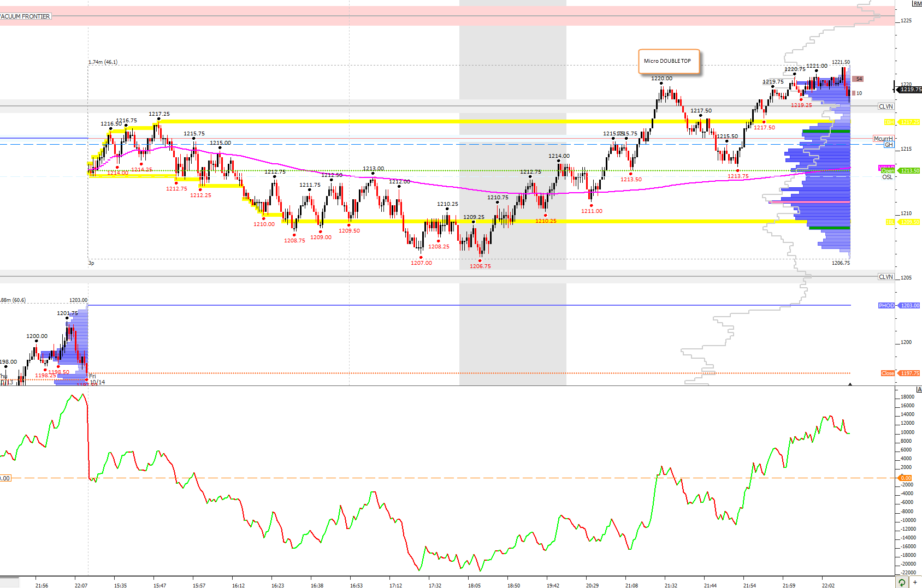Select the CLVN label near the 1205 level
The width and height of the screenshot is (922, 588).
pos(886,277)
